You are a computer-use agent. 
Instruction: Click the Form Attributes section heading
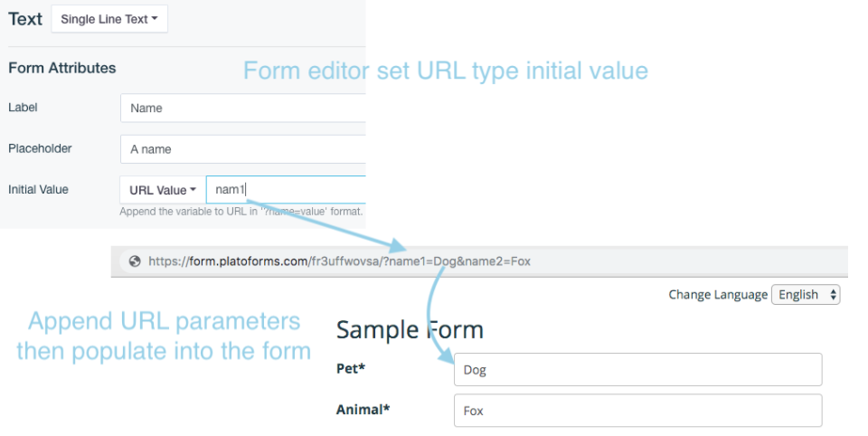point(61,68)
